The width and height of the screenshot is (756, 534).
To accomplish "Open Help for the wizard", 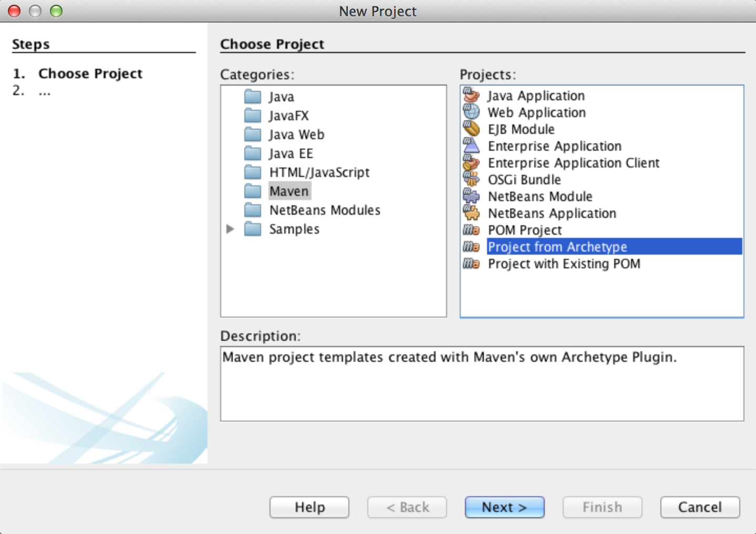I will [309, 507].
